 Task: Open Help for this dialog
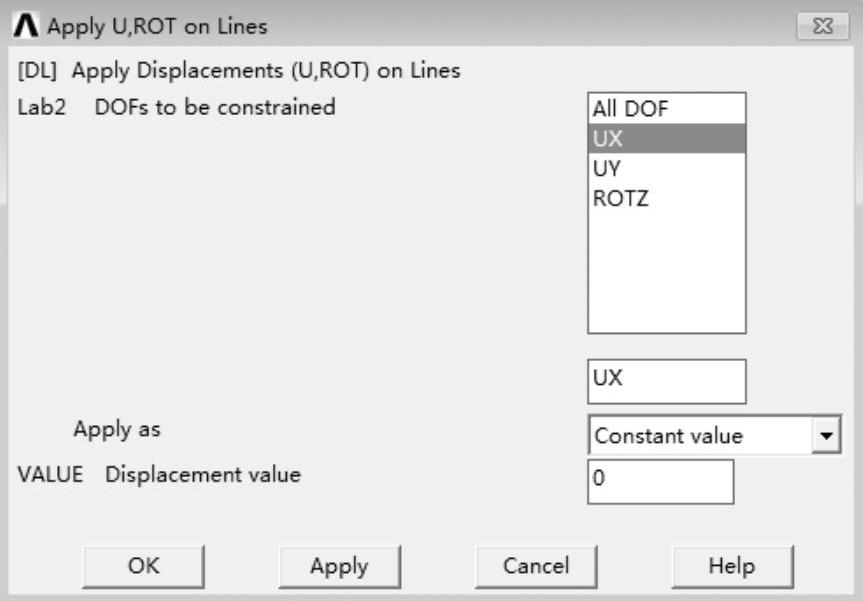coord(732,566)
